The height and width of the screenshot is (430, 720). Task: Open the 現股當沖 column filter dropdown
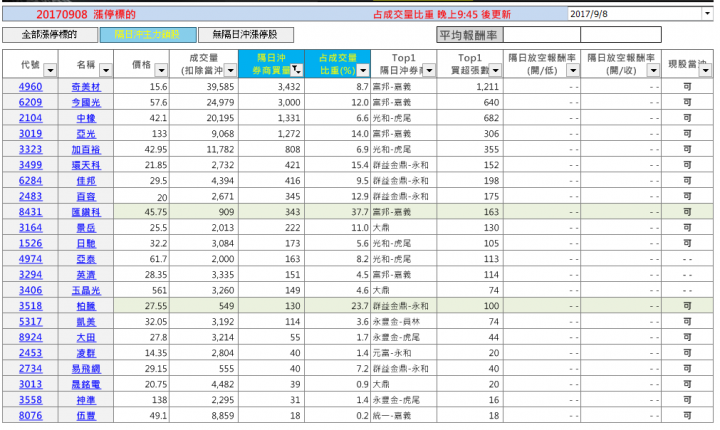[x=705, y=70]
